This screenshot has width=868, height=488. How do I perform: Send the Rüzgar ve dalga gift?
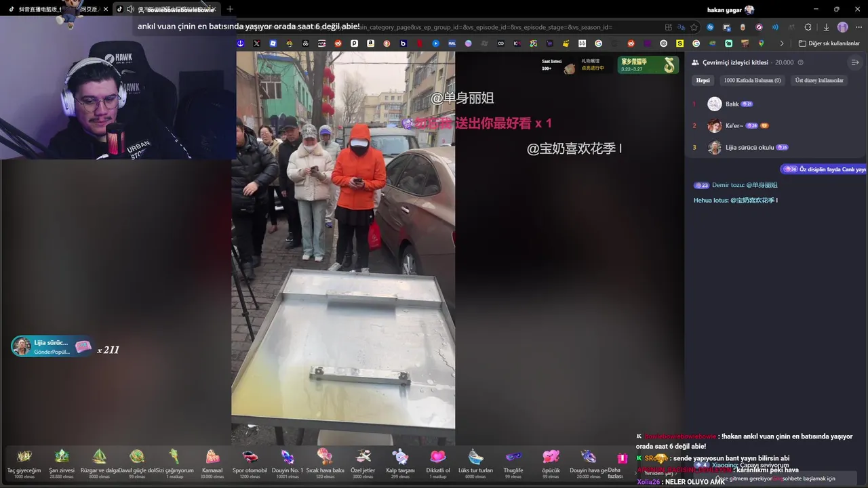tap(99, 464)
